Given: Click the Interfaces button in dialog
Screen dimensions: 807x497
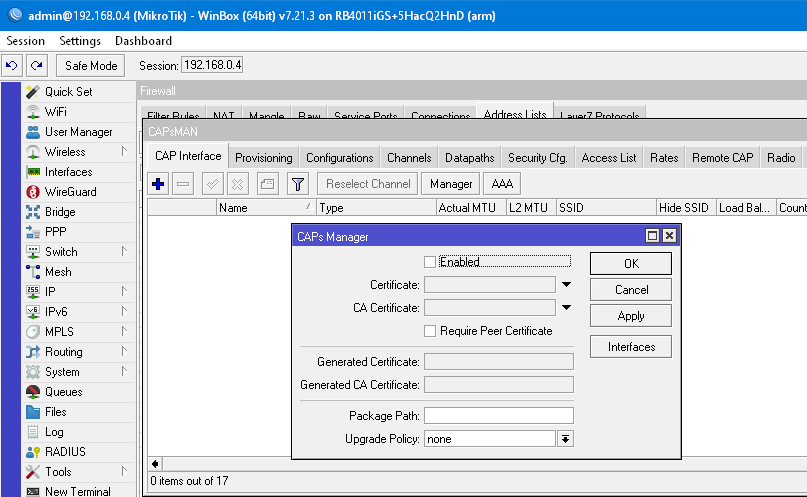Looking at the screenshot, I should point(631,347).
